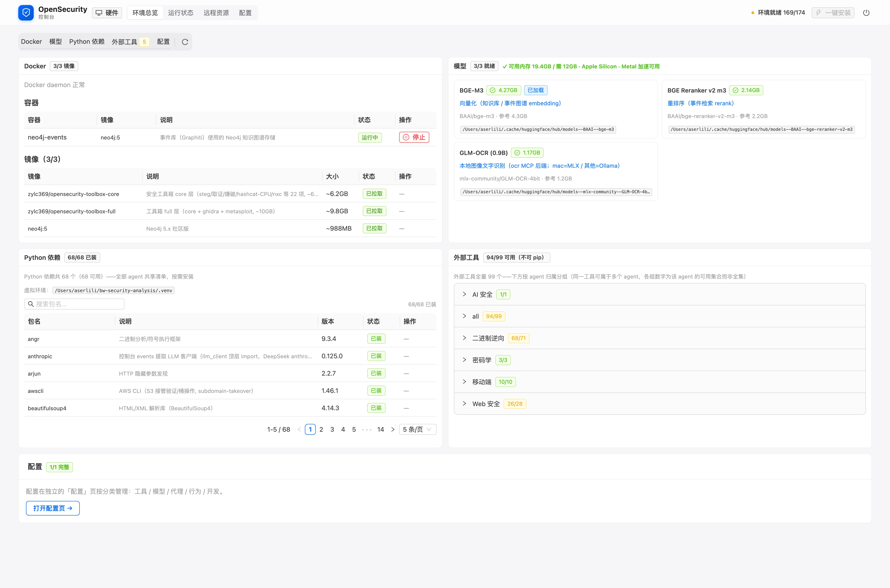This screenshot has height=588, width=890.
Task: Click the power icon in top bar
Action: (866, 13)
